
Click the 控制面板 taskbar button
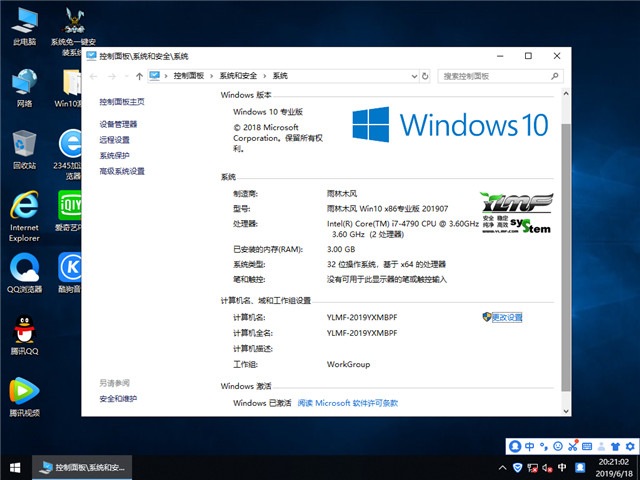[82, 468]
